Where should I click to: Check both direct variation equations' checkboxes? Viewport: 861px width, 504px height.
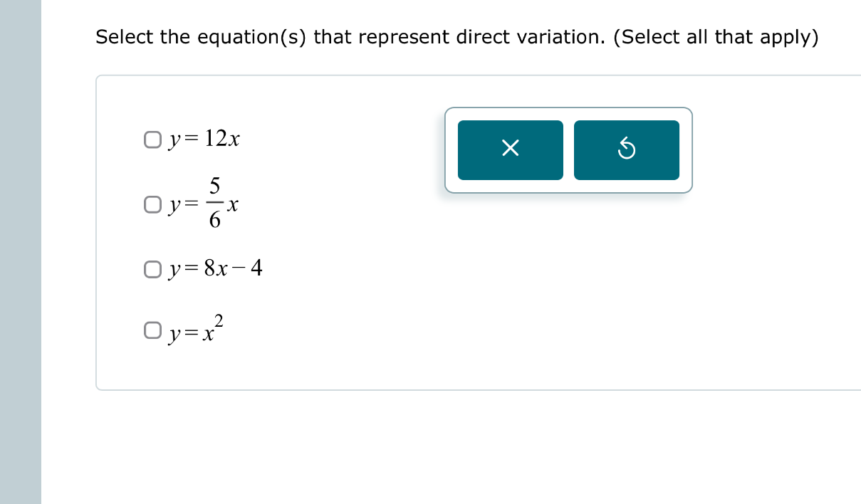click(152, 139)
